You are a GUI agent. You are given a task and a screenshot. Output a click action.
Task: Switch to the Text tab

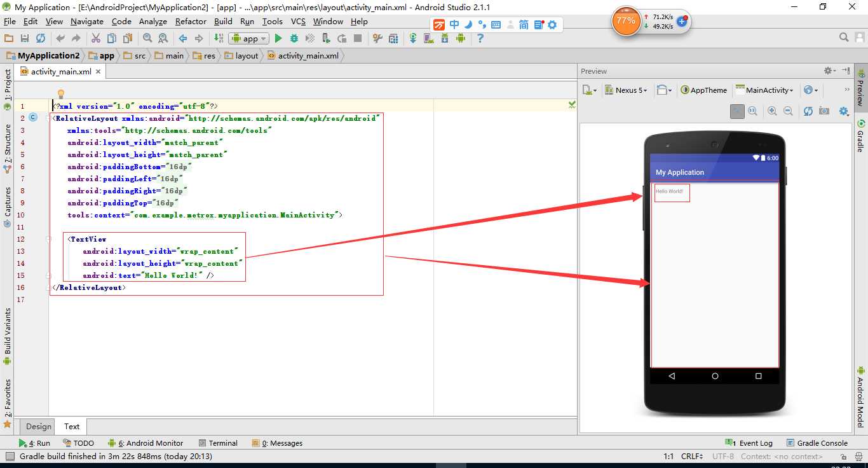click(72, 427)
